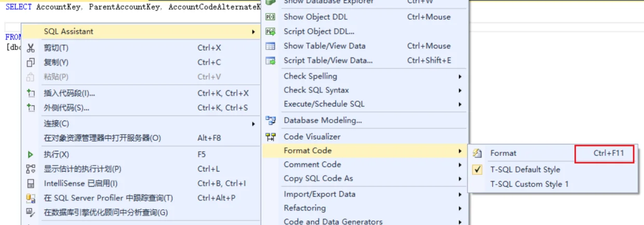This screenshot has height=225, width=644.
Task: Choose Database Modeling...
Action: pos(365,121)
